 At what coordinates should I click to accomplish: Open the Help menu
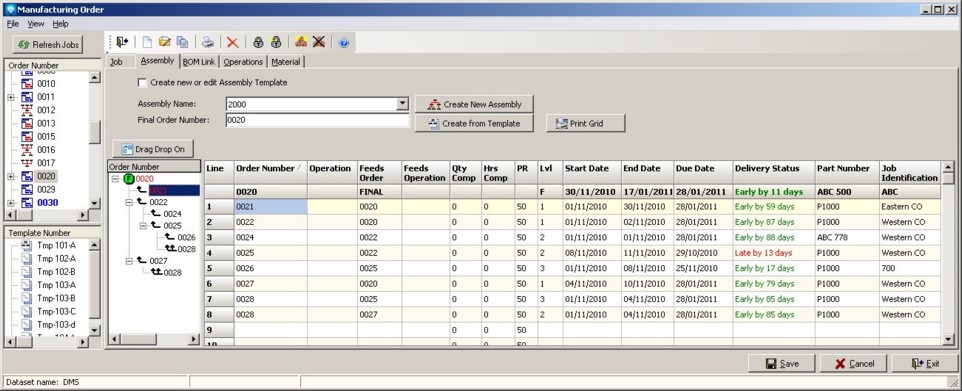point(60,24)
